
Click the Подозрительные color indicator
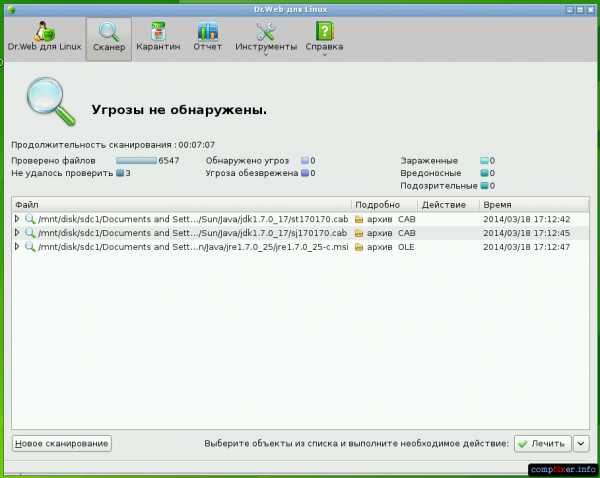coord(484,186)
